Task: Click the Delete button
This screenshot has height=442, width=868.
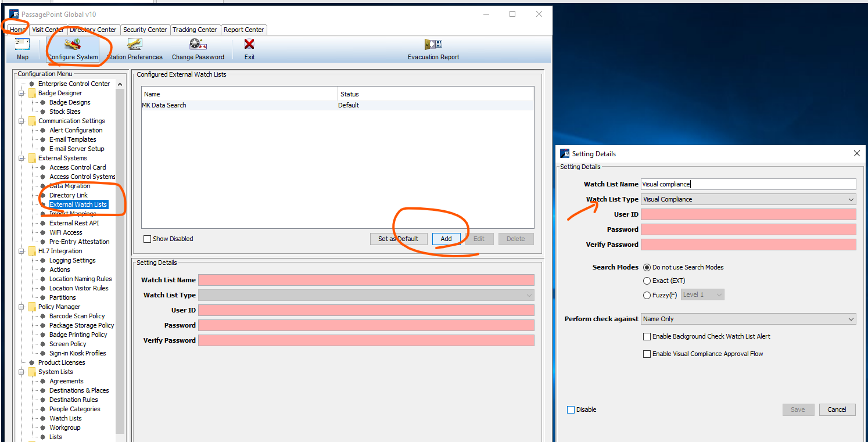Action: tap(516, 239)
